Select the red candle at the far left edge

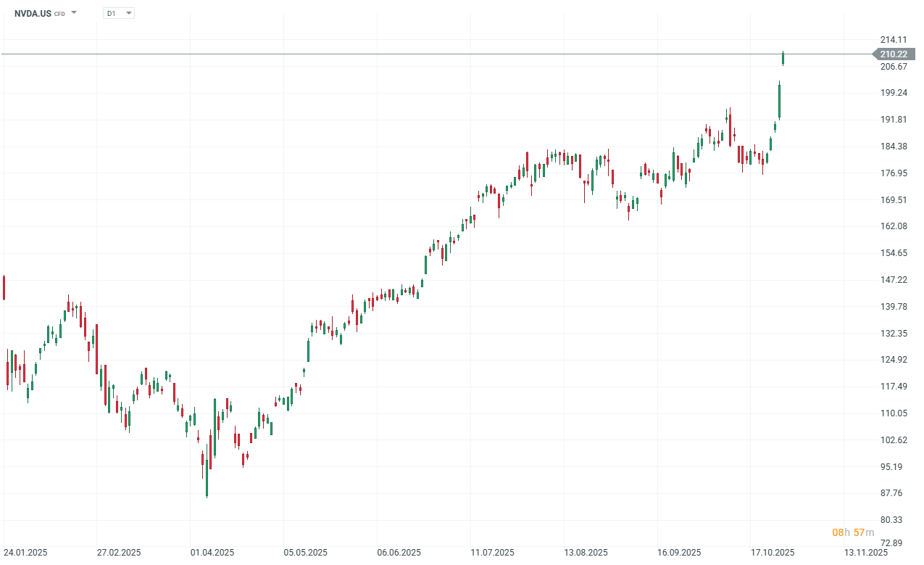point(3,286)
